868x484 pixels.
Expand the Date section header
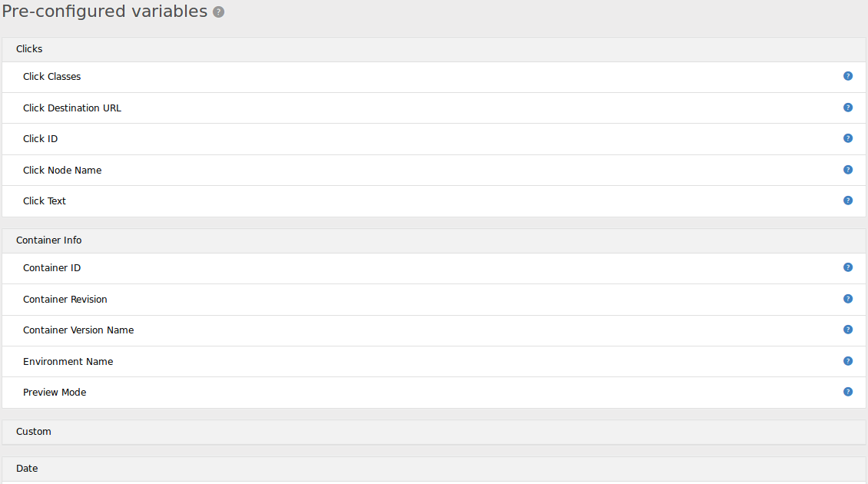[27, 469]
